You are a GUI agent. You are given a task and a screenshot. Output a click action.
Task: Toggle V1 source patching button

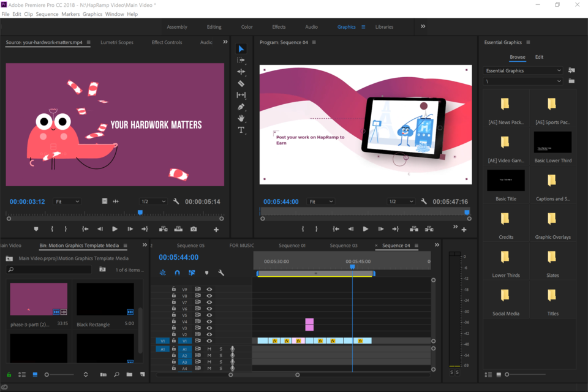(163, 341)
